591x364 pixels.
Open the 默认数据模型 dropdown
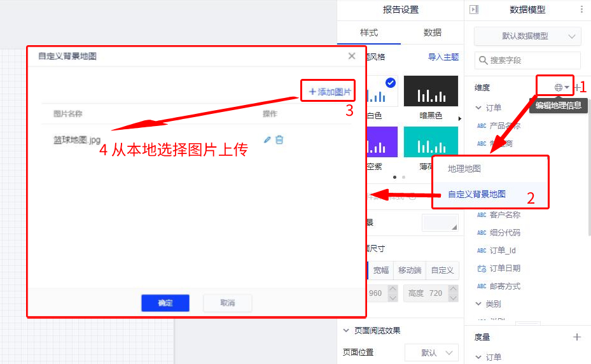pos(527,36)
